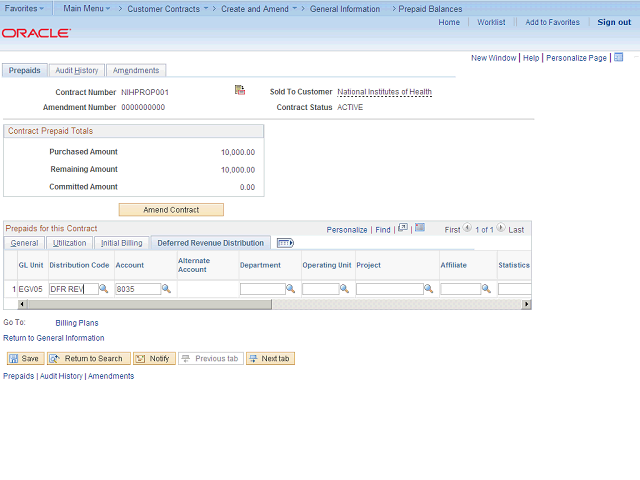Screen dimensions: 640x480
Task: Click the contract notes icon beside Contract Number
Action: click(240, 90)
